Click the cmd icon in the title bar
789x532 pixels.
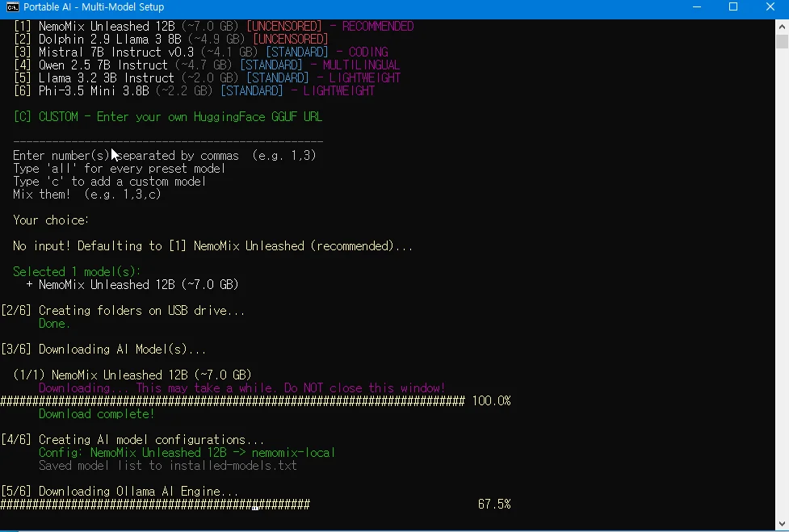(13, 7)
